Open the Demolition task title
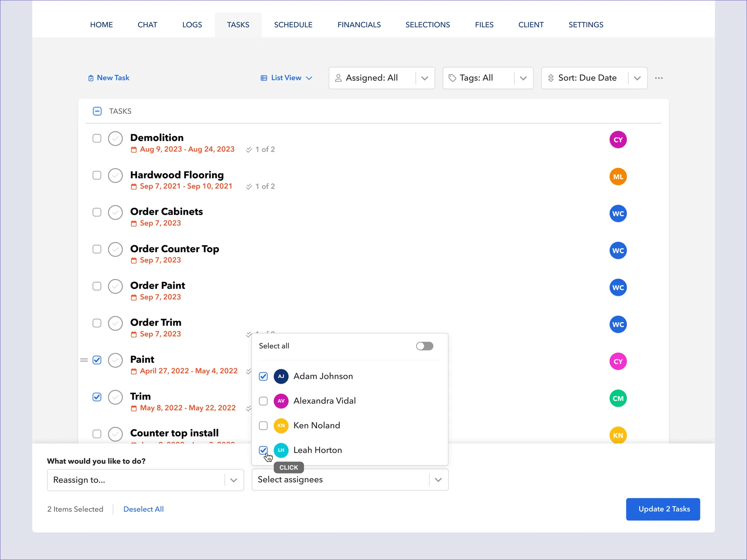The width and height of the screenshot is (747, 560). (x=157, y=137)
